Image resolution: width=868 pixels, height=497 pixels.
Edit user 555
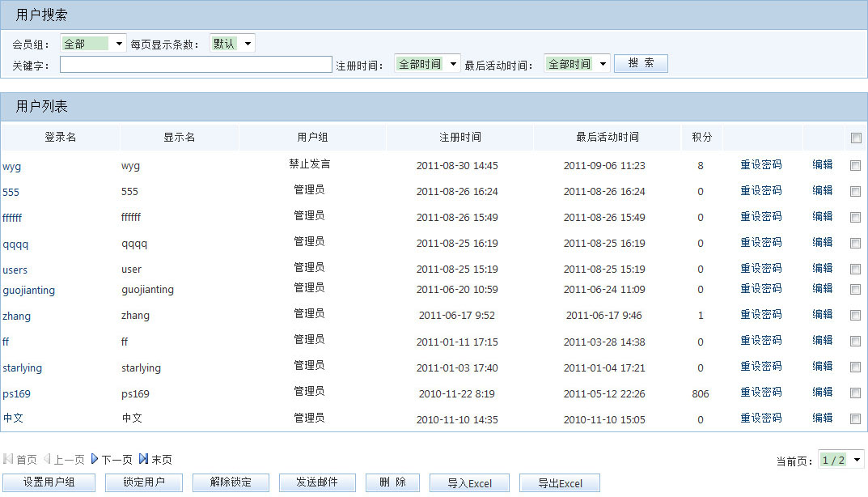(823, 190)
